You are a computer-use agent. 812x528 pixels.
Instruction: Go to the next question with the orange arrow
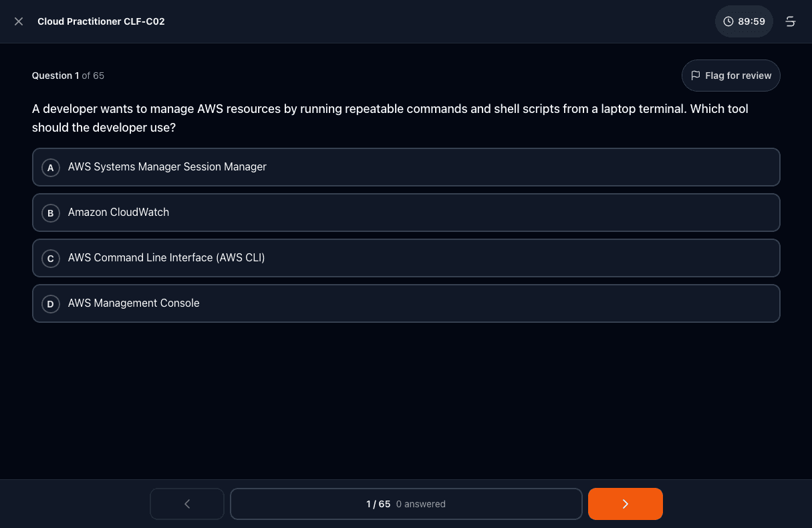[626, 504]
